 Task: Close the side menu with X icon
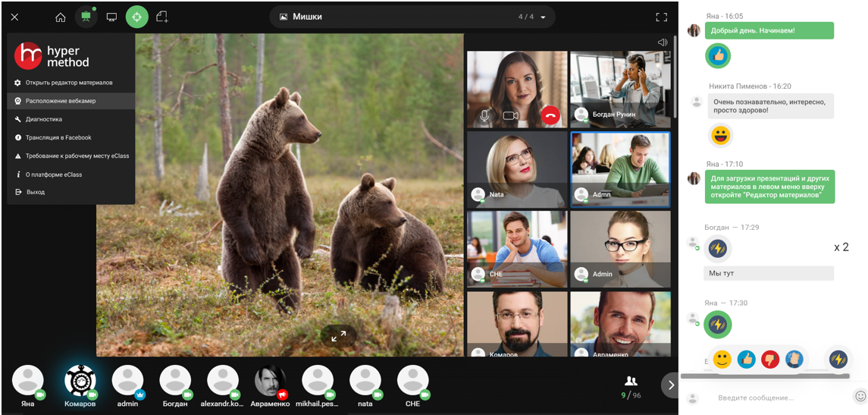coord(15,17)
